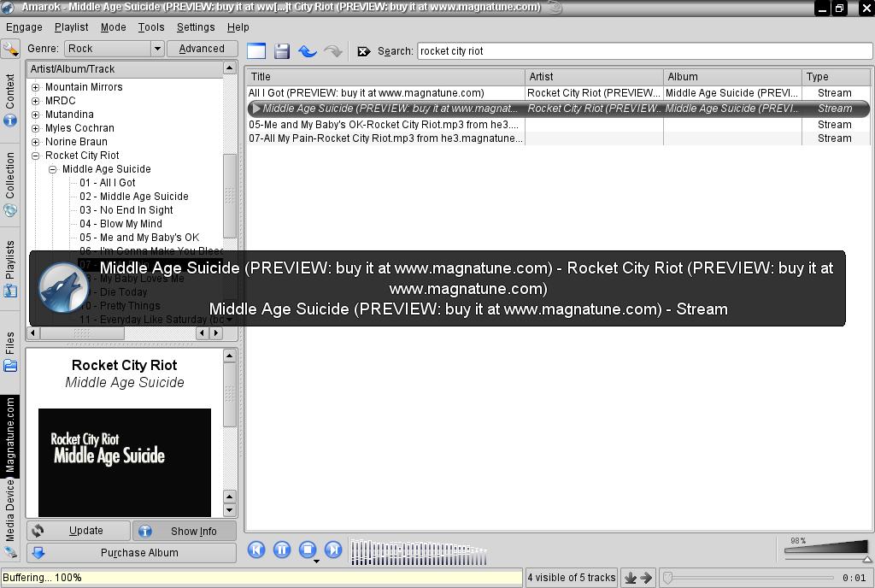Click the volume slider
This screenshot has width=875, height=588.
click(825, 548)
